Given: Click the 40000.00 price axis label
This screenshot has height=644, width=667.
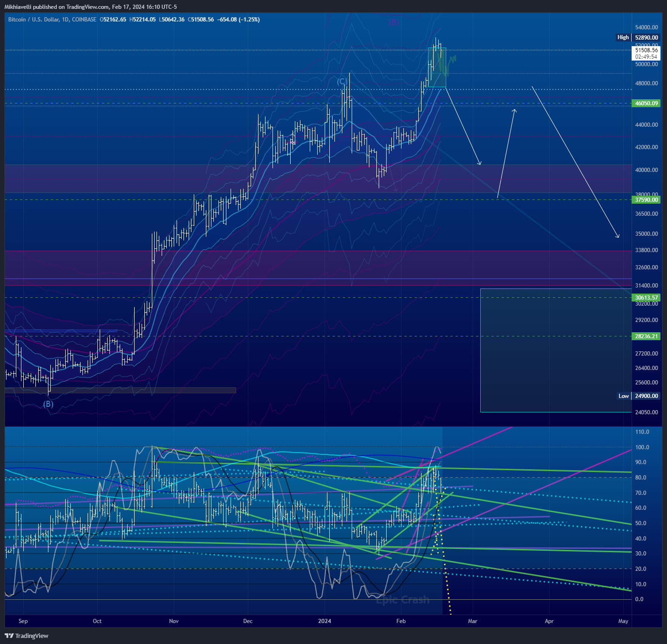Looking at the screenshot, I should tap(647, 170).
